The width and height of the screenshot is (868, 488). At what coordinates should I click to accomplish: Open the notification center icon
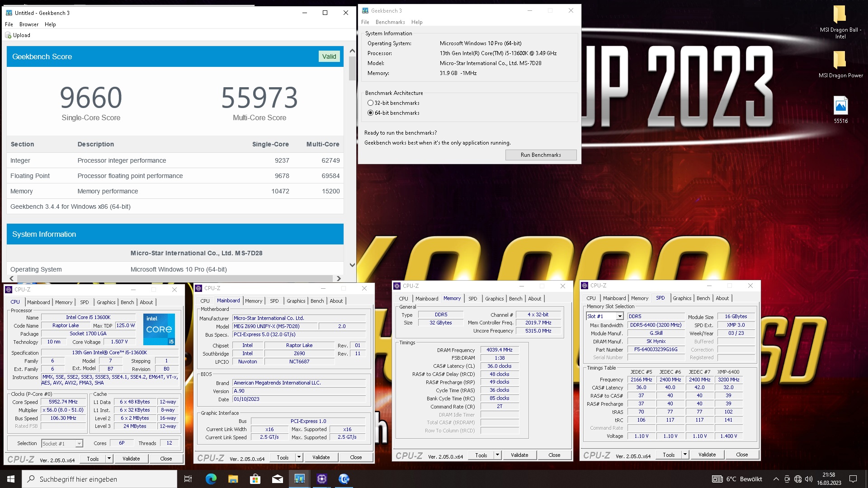(853, 479)
